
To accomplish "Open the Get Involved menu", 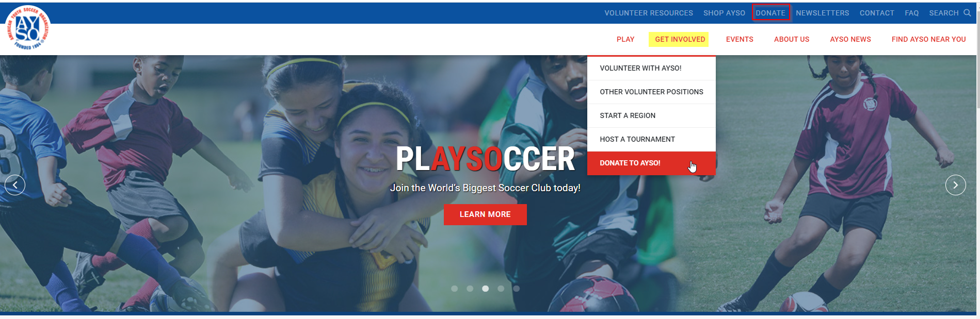I will 680,39.
